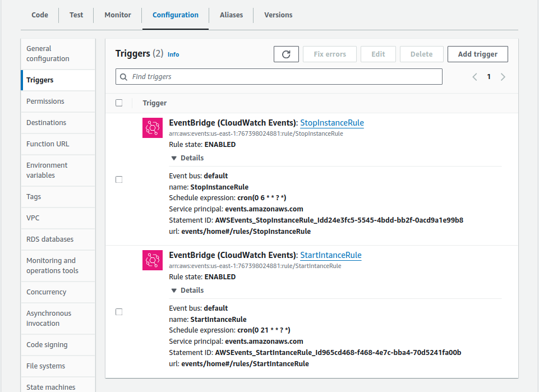539x392 pixels.
Task: Click the Add trigger button
Action: tap(477, 54)
